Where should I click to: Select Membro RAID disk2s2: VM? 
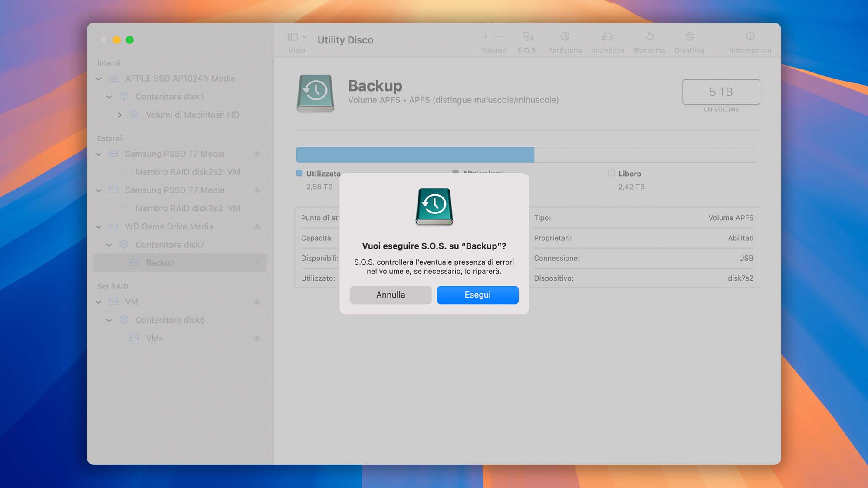(x=180, y=172)
